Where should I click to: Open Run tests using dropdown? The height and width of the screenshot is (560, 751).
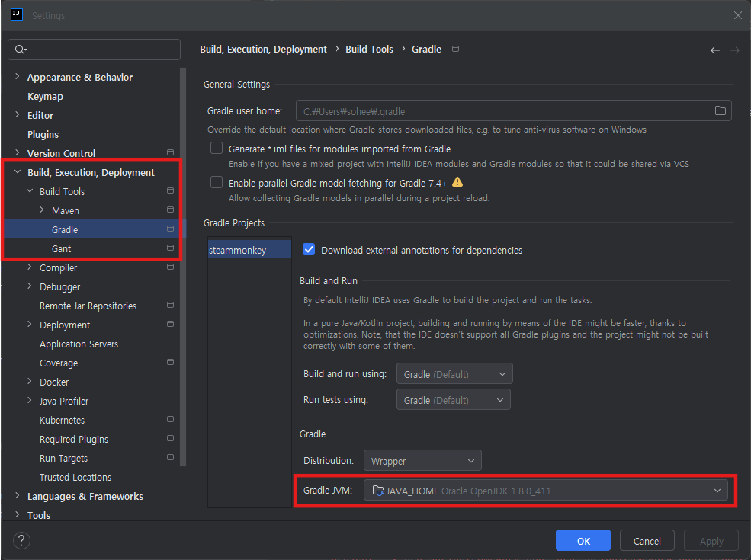(x=453, y=400)
